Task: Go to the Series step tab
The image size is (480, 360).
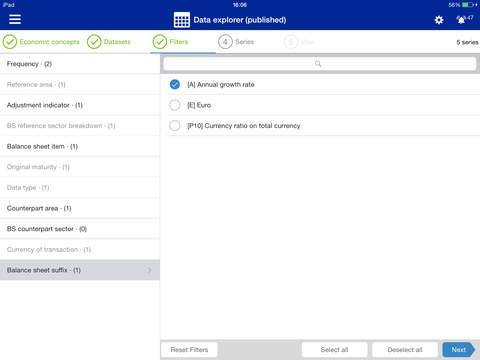Action: [244, 42]
